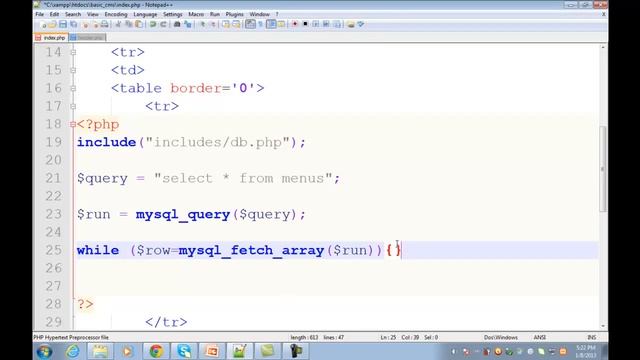Screen dimensions: 640x360
Task: Open the File menu
Action: pyautogui.click(x=40, y=14)
